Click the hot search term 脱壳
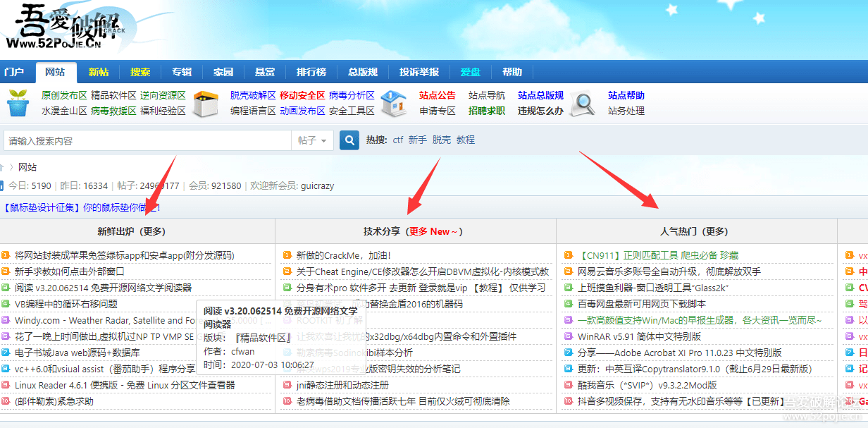The height and width of the screenshot is (428, 868). coord(442,140)
